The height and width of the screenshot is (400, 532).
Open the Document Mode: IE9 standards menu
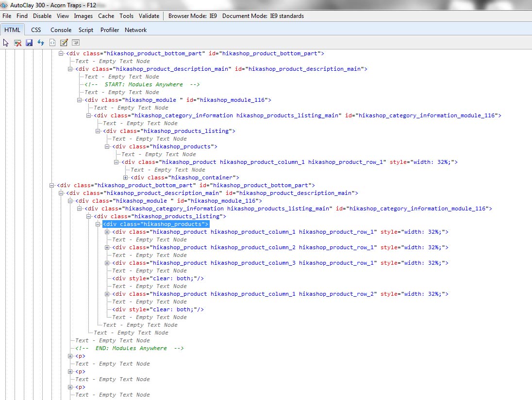[x=263, y=16]
